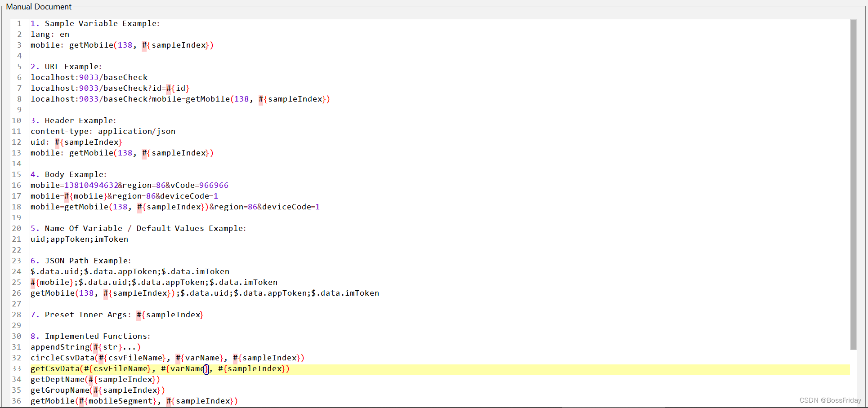Screen dimensions: 868x408
Task: Click the line "7. Preset Inner Args: #{sampleIndex}"
Action: tap(117, 315)
